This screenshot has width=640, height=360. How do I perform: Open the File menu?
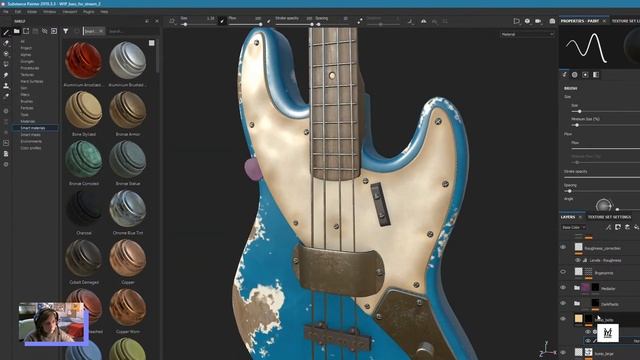[6, 12]
